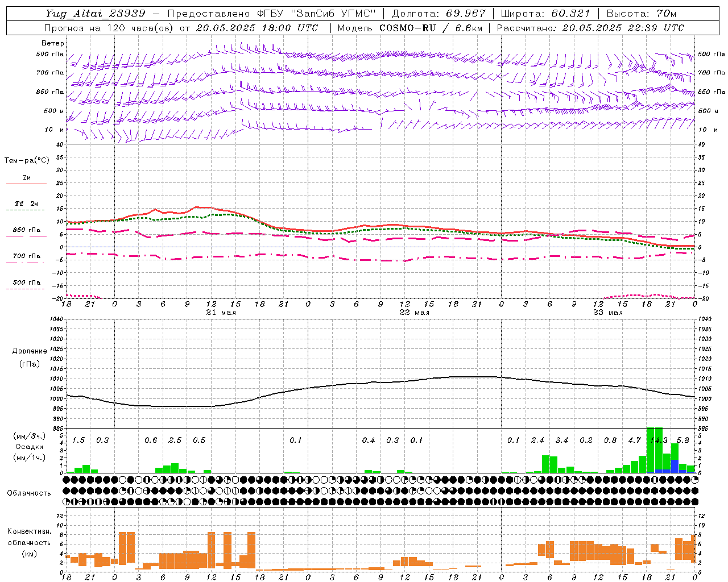Click the Осадки label
The height and width of the screenshot is (582, 728).
click(x=29, y=447)
